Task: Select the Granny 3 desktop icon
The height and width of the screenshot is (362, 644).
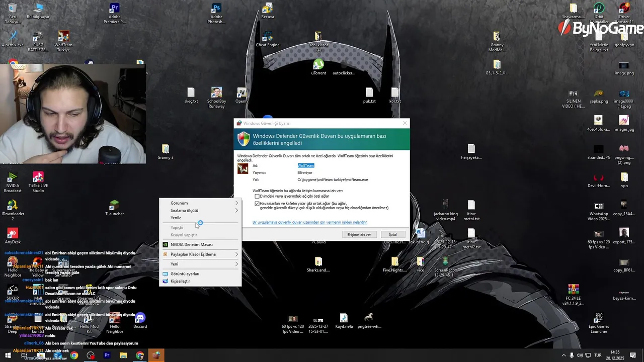Action: pyautogui.click(x=166, y=152)
